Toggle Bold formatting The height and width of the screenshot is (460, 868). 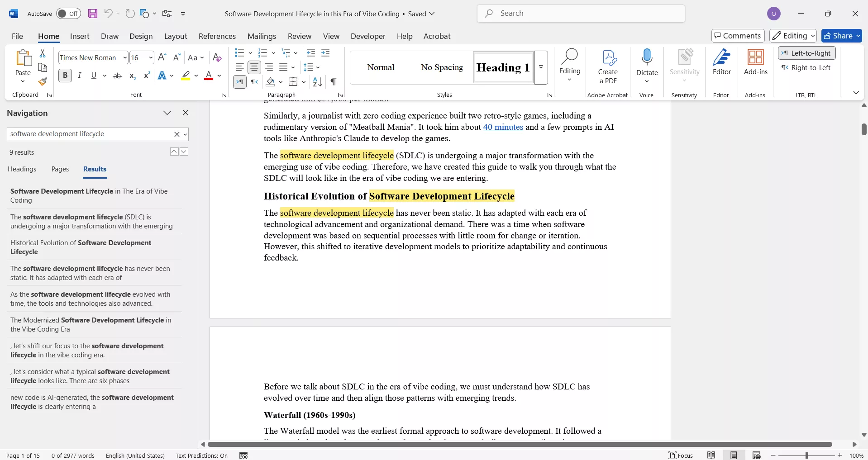coord(65,76)
